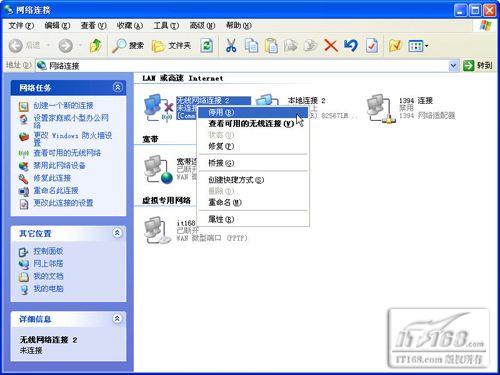Expand the address bar dropdown arrow

453,66
